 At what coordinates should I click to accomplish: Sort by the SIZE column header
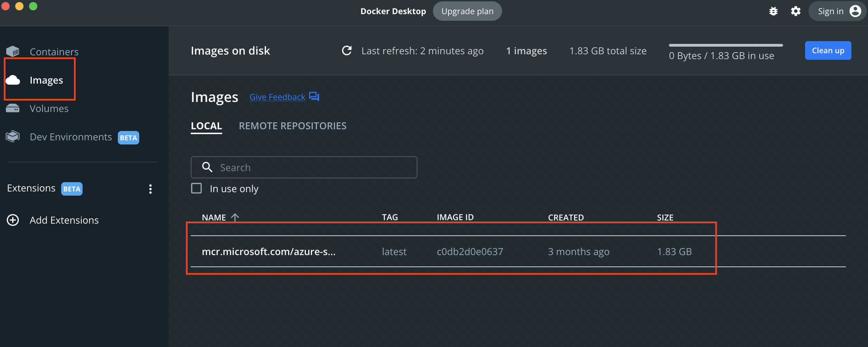[x=665, y=217]
